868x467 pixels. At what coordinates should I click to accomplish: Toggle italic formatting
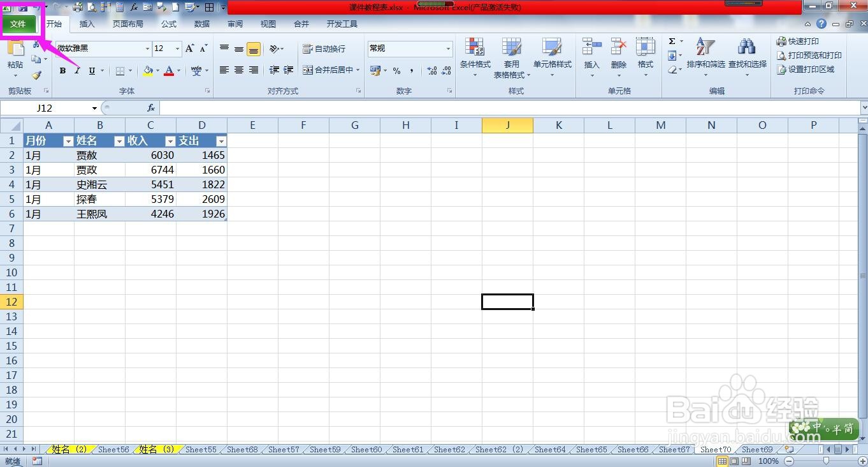tap(77, 71)
